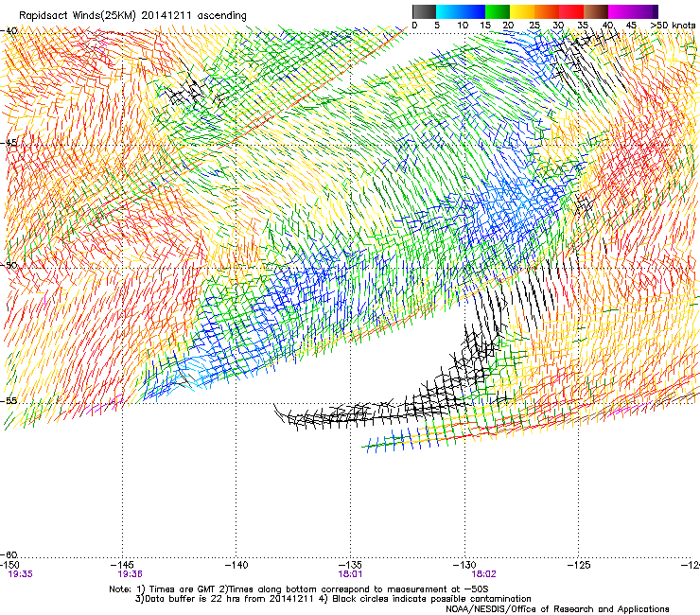Click the '>50 knots' legend label
Viewport: 700px width, 615px height.
click(x=673, y=26)
